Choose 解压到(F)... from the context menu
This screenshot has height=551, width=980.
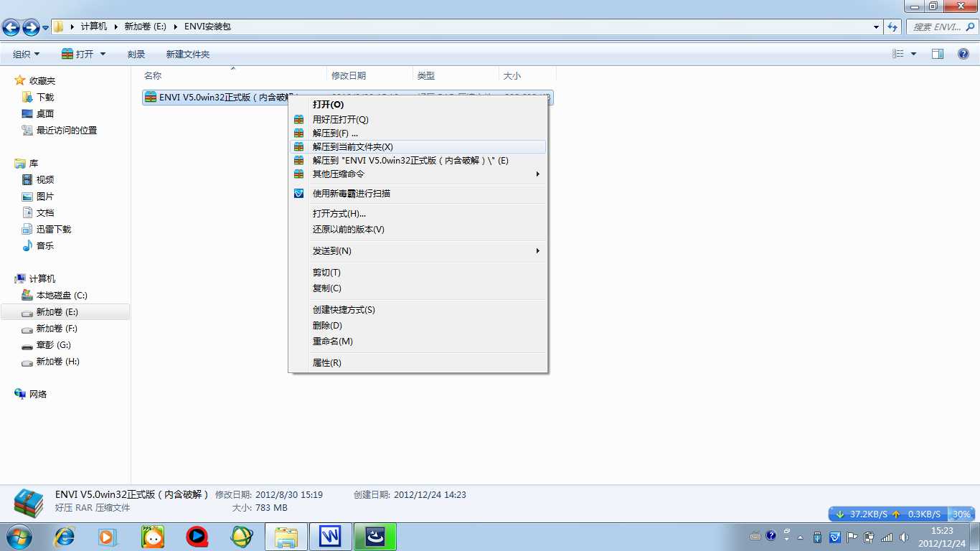pyautogui.click(x=418, y=133)
